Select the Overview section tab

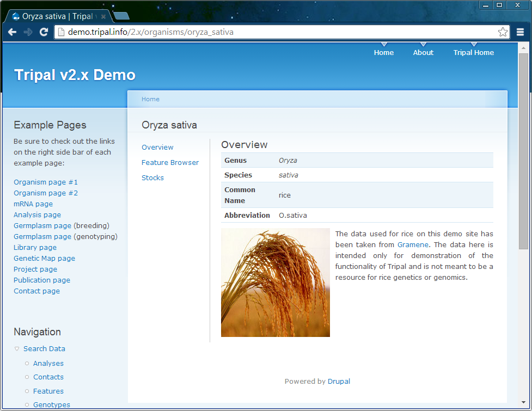[x=157, y=147]
